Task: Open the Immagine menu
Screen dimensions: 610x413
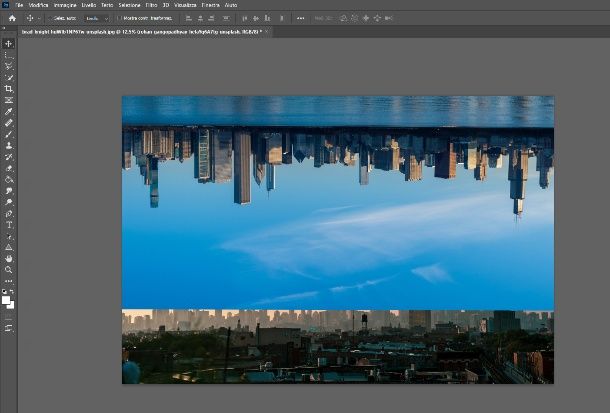Action: pyautogui.click(x=65, y=5)
